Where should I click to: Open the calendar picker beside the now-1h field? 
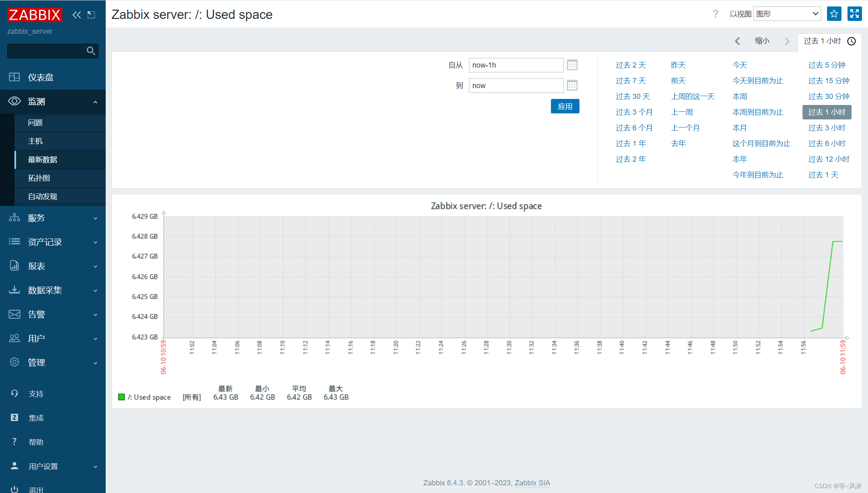(x=572, y=65)
